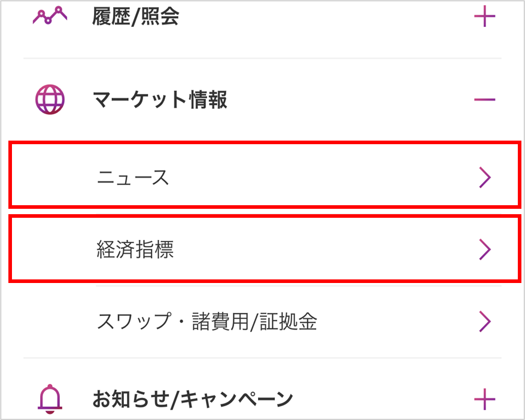Image resolution: width=525 pixels, height=420 pixels.
Task: Select the 履歴/照会 section heading
Action: (136, 17)
